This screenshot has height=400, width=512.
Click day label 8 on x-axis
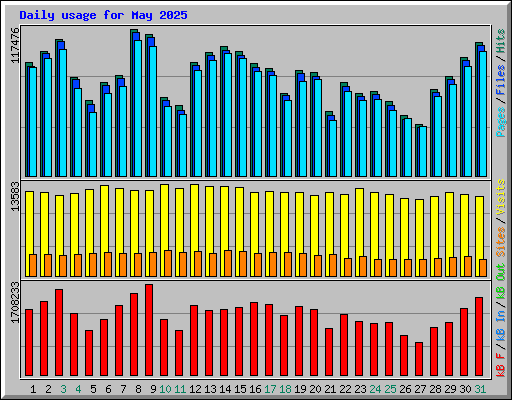click(138, 389)
